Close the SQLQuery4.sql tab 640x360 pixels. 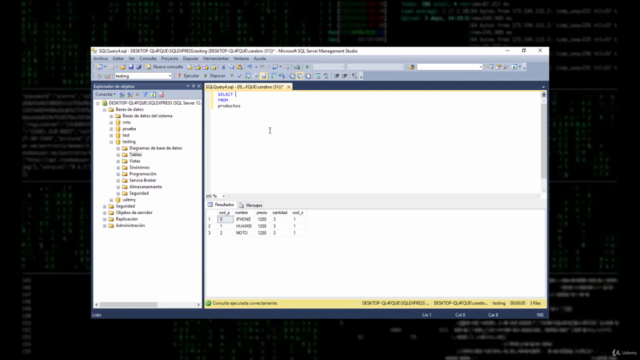[289, 87]
